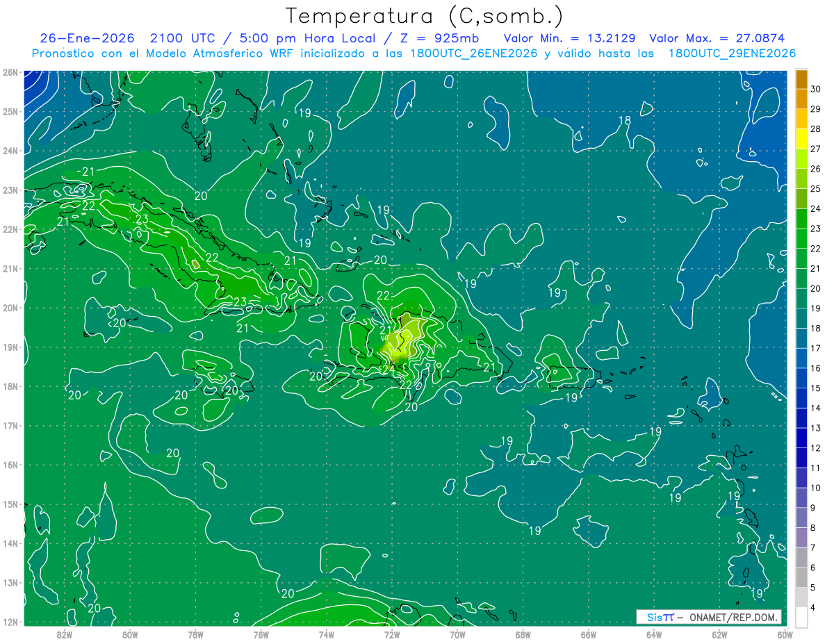
Task: Select the date text '26-Ene-2026'
Action: point(87,38)
